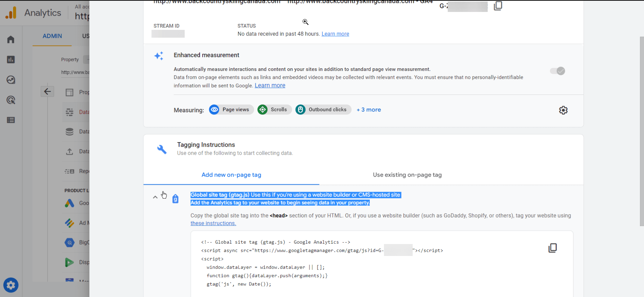Copy the measurement ID with copy icon
The height and width of the screenshot is (297, 644).
[x=498, y=6]
